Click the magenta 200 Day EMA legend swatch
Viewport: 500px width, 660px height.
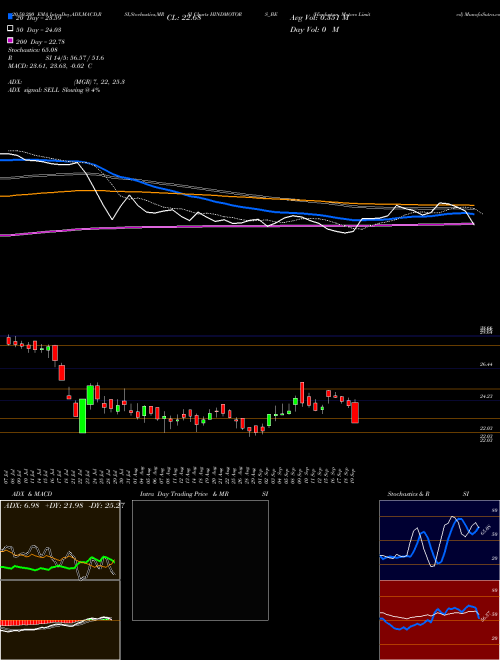pos(11,41)
